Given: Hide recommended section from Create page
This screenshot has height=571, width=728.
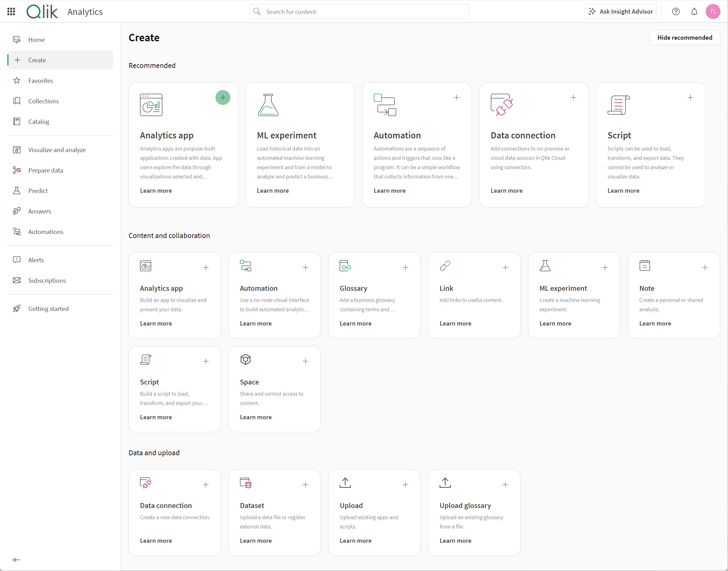Looking at the screenshot, I should 685,37.
